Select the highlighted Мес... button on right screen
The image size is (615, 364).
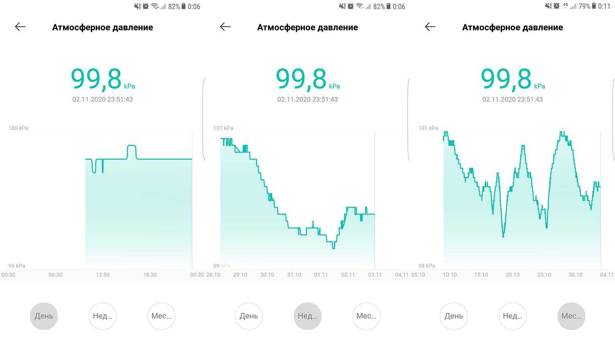[571, 316]
